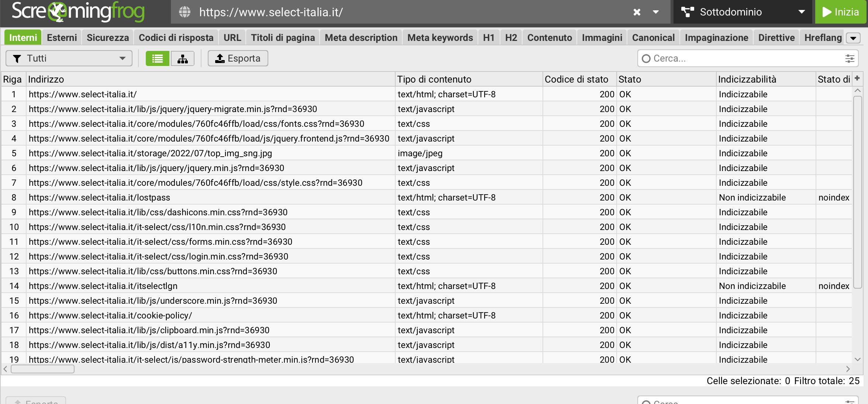Open the Meta keywords tab
Viewport: 868px width, 404px height.
(440, 38)
